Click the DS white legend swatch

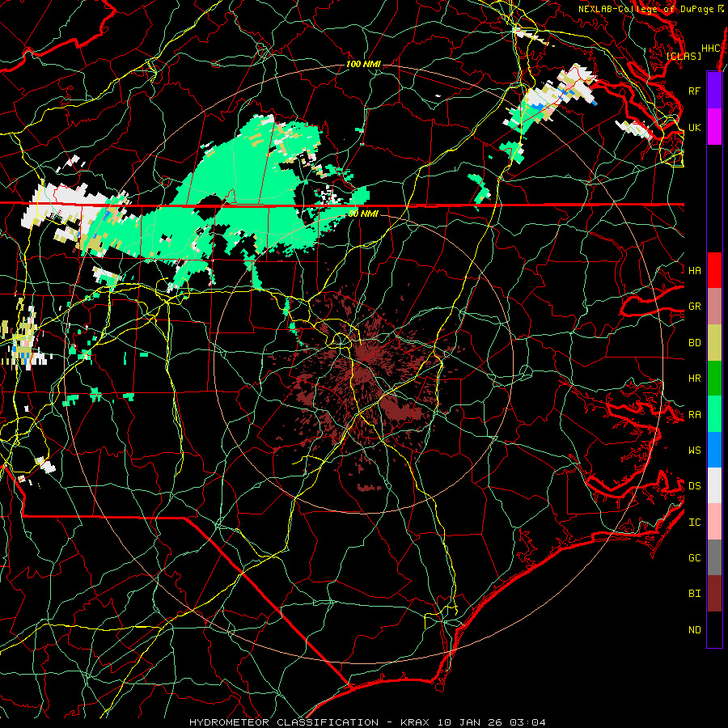[714, 485]
